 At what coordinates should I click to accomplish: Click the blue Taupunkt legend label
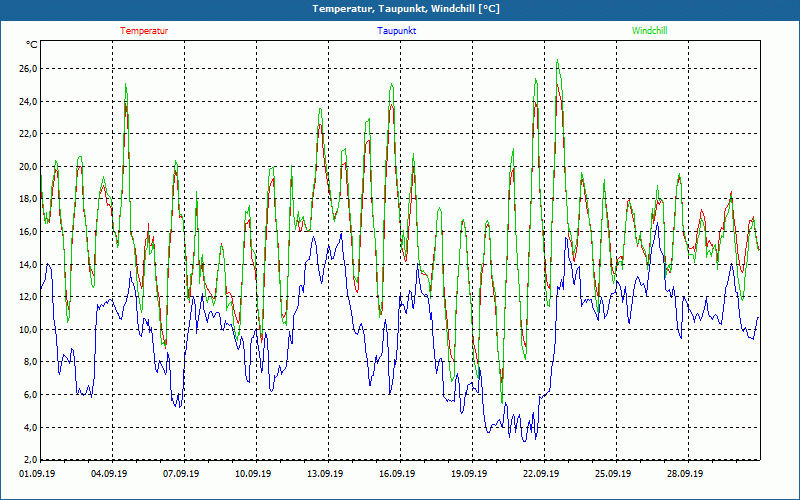[396, 31]
